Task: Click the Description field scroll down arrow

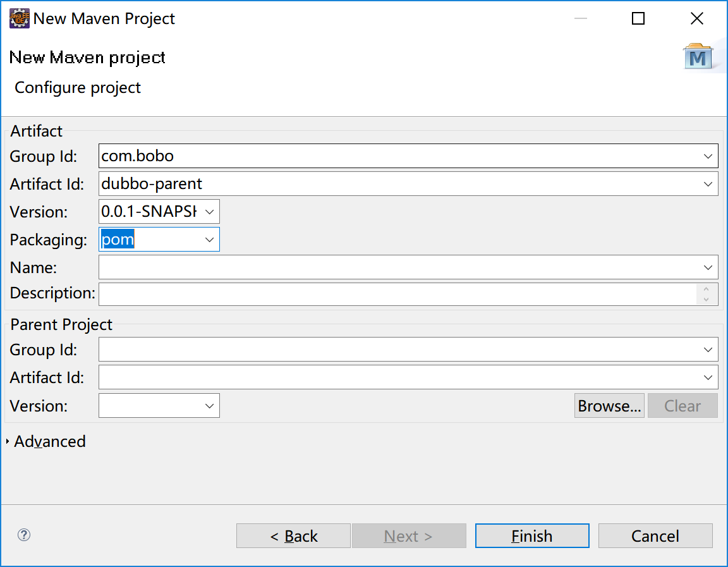Action: click(x=706, y=300)
